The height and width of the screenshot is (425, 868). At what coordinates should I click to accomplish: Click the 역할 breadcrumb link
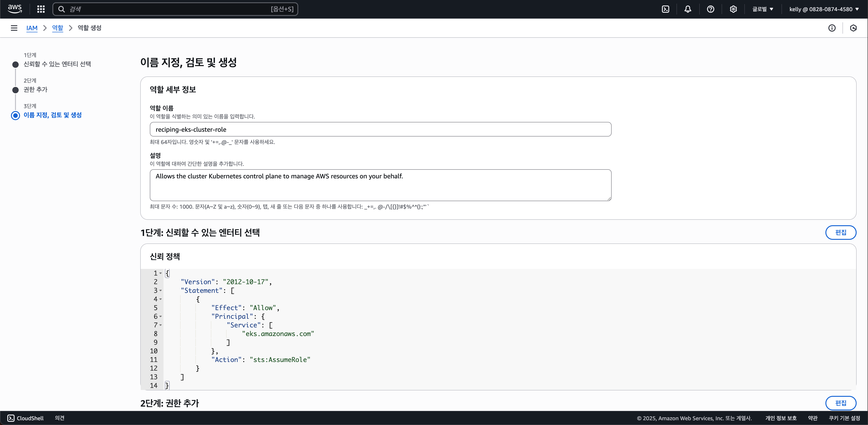tap(58, 28)
